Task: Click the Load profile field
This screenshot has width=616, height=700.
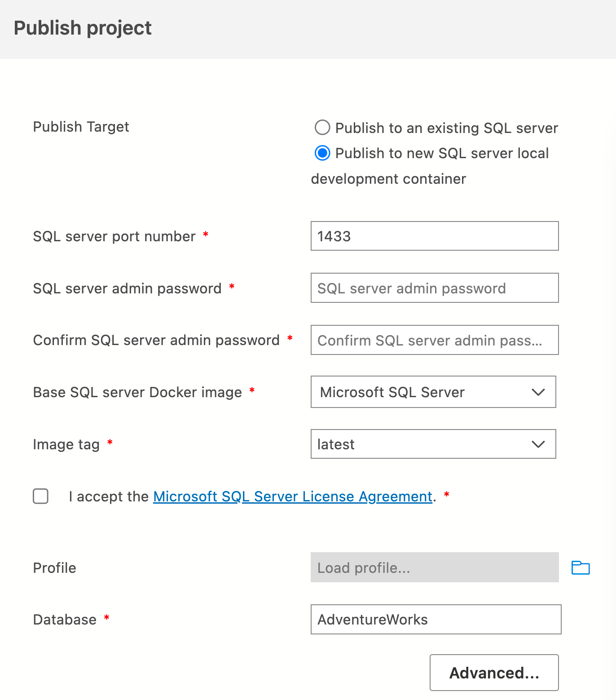Action: click(x=435, y=567)
